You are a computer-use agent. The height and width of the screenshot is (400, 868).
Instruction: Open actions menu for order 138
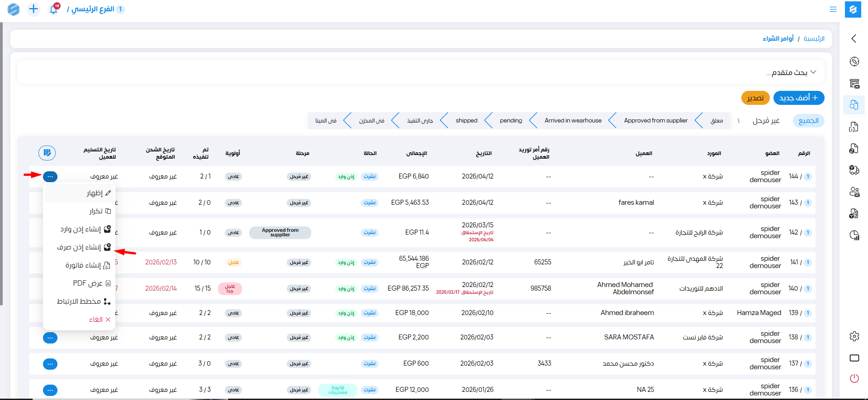point(50,338)
